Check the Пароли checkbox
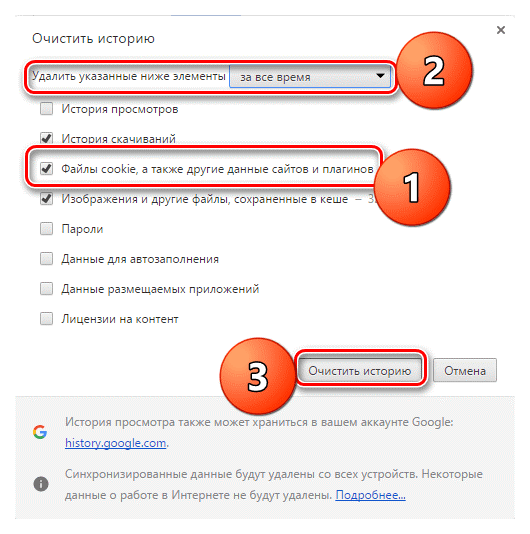Image resolution: width=530 pixels, height=534 pixels. [46, 229]
